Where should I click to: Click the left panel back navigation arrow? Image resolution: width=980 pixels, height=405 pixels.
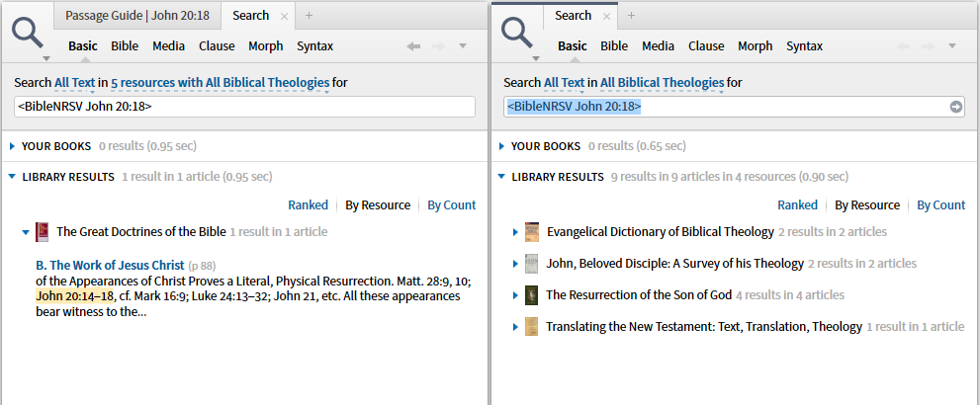(413, 46)
